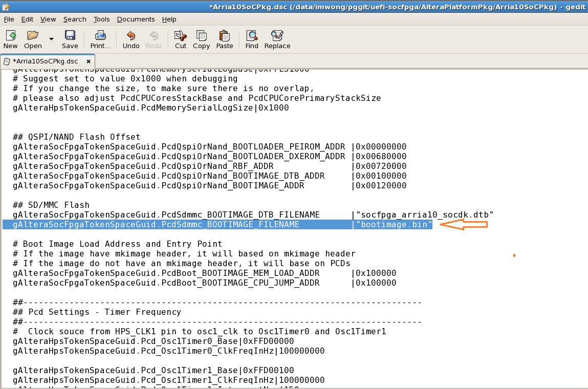Viewport: 588px width, 389px height.
Task: Save the document with Save icon
Action: click(x=70, y=36)
